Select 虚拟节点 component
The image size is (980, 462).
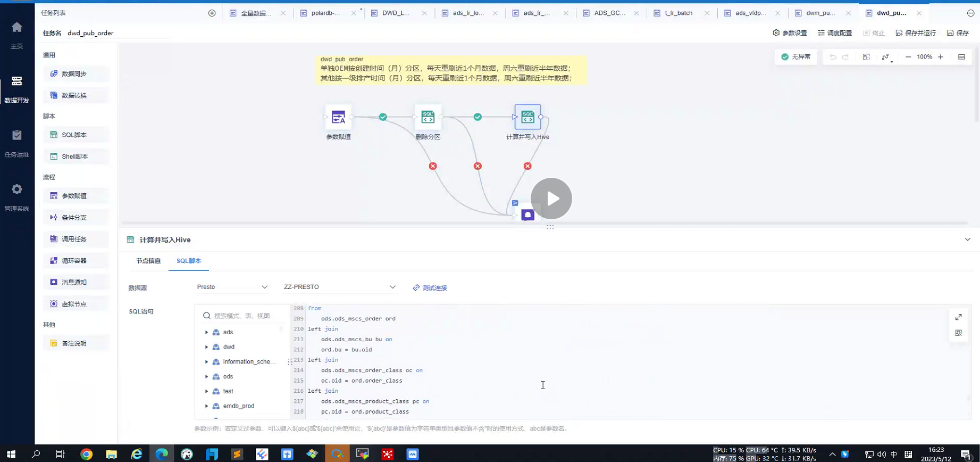76,304
